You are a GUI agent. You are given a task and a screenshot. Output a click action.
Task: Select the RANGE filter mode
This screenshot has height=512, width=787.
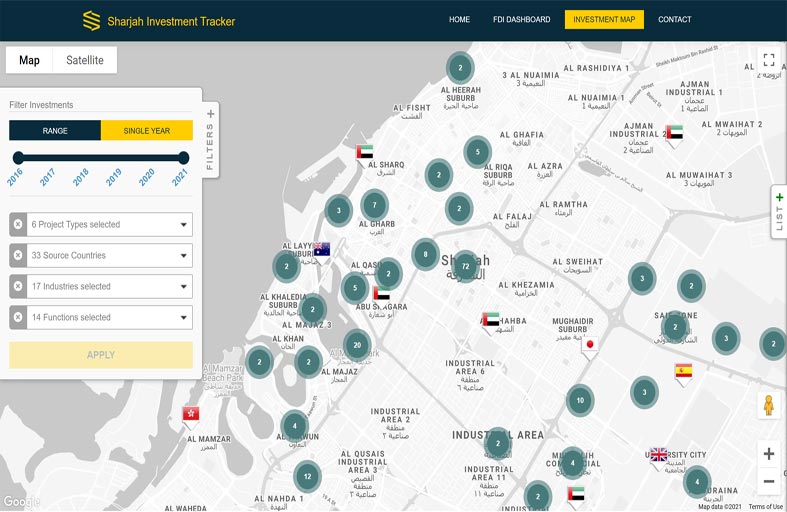coord(55,131)
